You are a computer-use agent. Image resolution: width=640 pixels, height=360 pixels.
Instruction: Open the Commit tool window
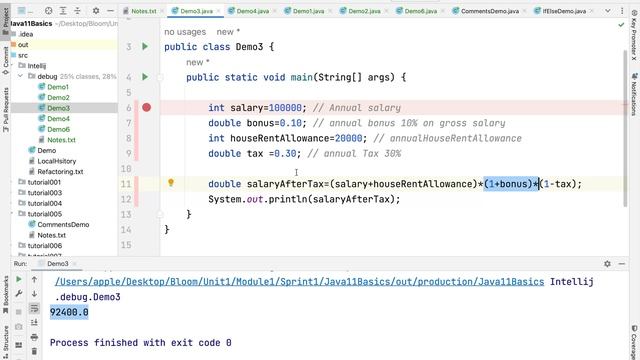(x=5, y=60)
